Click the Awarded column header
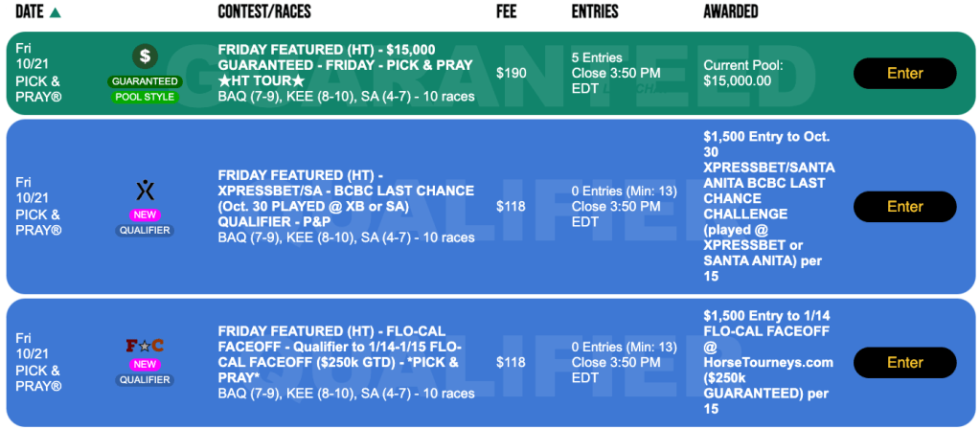This screenshot has height=429, width=980. pos(730,12)
